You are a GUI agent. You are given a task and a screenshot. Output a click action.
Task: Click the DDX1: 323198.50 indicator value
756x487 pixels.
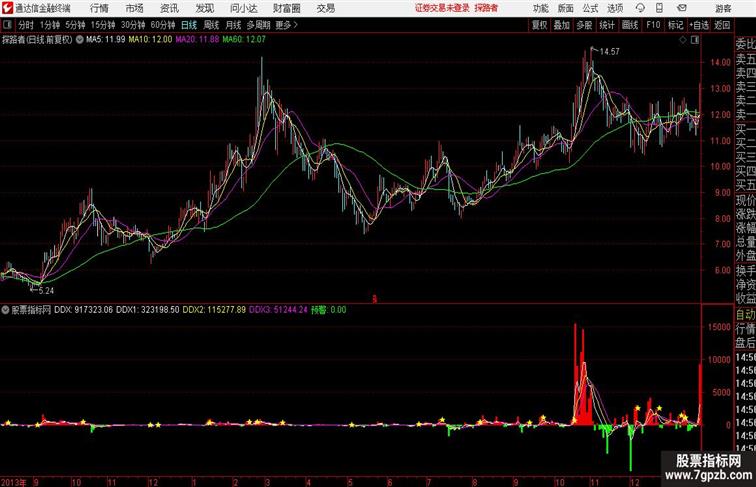point(148,310)
